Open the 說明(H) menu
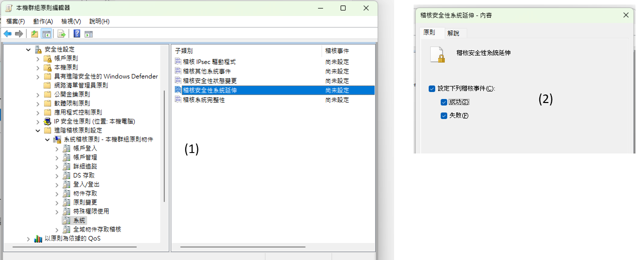644x260 pixels. coord(99,21)
